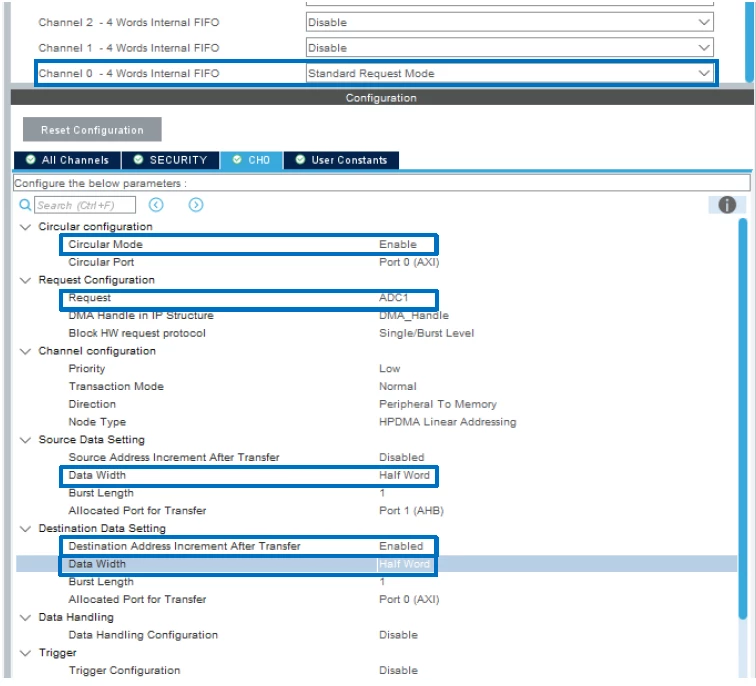Collapse the Source Data Setting section
Screen dimensions: 756x686
pyautogui.click(x=25, y=440)
